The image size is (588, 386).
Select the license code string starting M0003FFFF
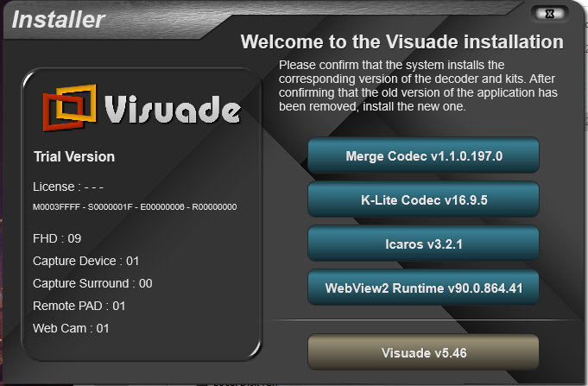click(x=135, y=207)
